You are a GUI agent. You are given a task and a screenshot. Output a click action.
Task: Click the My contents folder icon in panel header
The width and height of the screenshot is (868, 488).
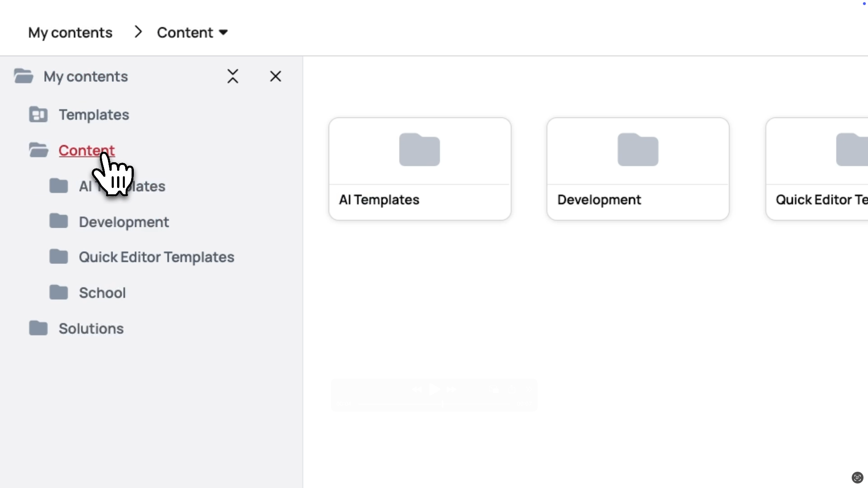23,76
